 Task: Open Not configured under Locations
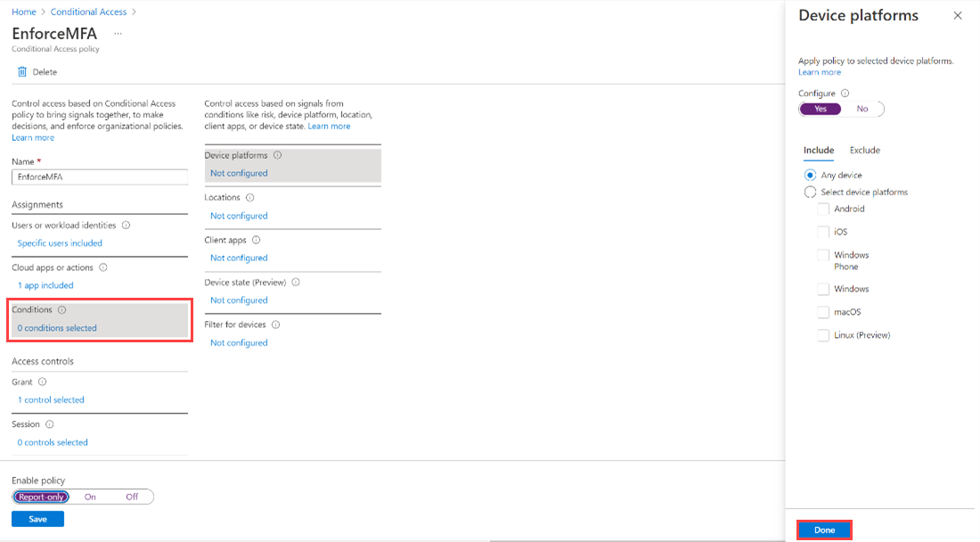[x=239, y=215]
